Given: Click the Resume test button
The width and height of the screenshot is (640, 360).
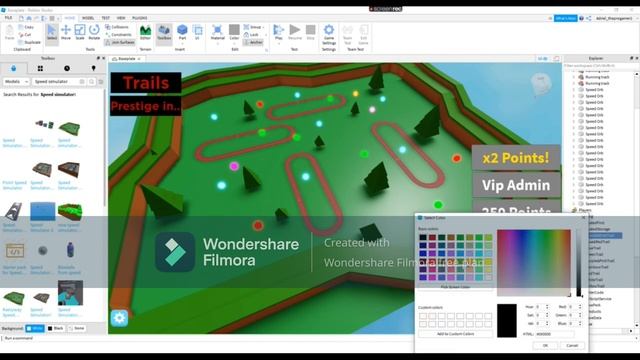Looking at the screenshot, I should click(295, 32).
